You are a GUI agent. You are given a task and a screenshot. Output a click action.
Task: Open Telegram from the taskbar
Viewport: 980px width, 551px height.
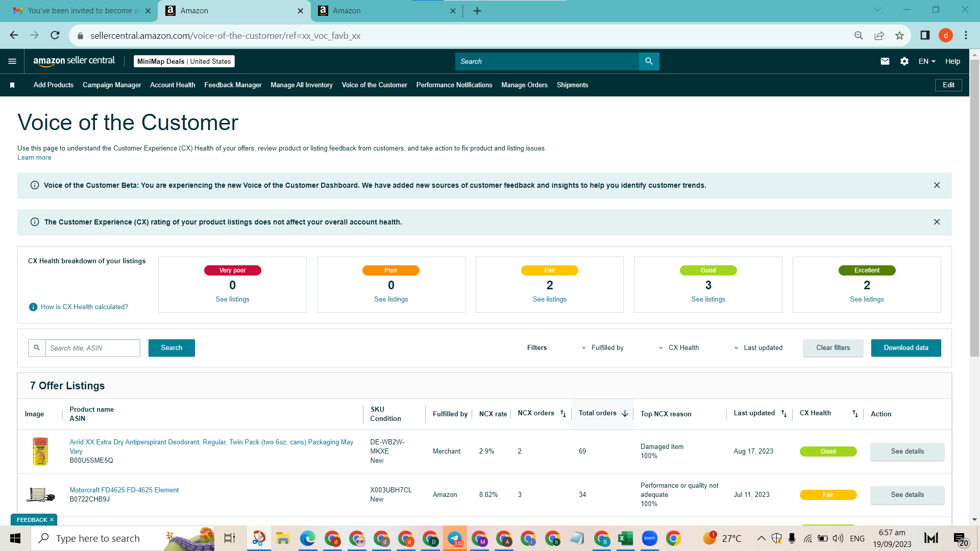tap(454, 538)
